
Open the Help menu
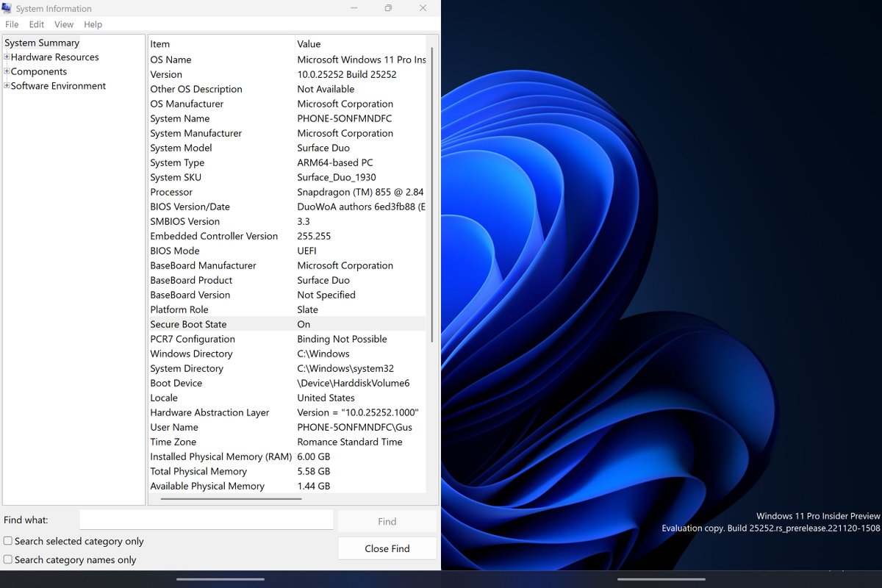[x=93, y=24]
